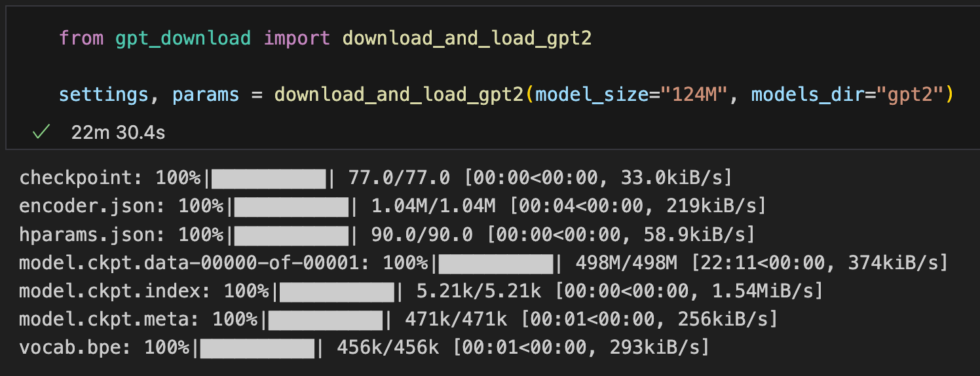Click the "124M" model size string
The image size is (980, 376).
coord(695,95)
